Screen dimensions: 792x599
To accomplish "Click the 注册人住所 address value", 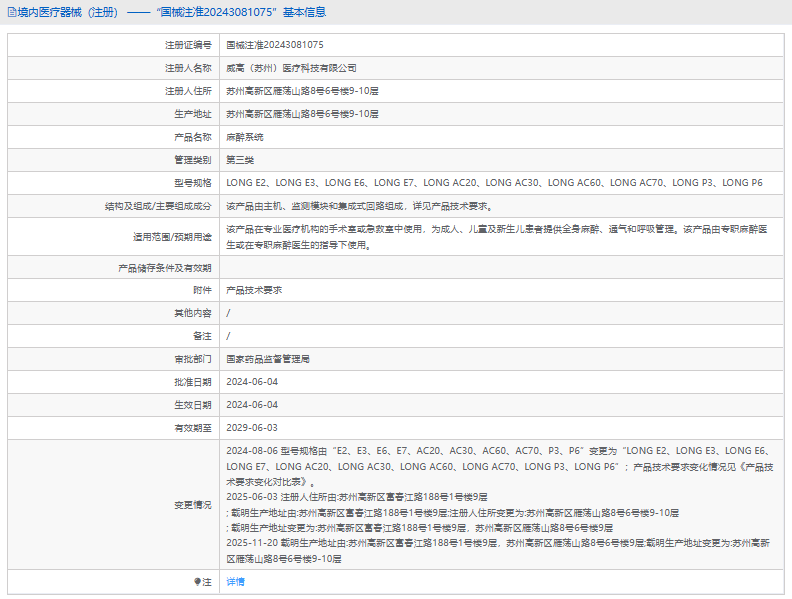I will tap(303, 91).
